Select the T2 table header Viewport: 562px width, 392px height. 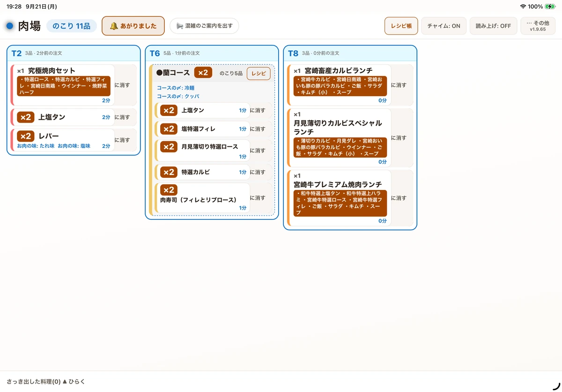74,53
